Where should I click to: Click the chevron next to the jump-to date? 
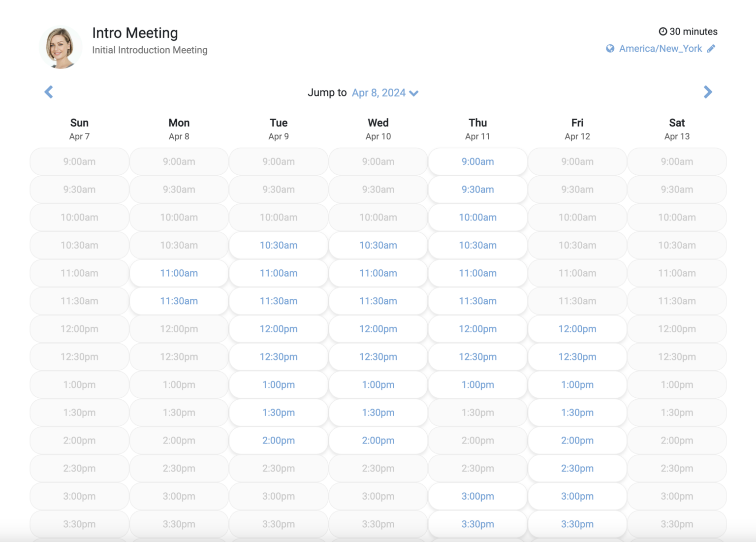coord(413,93)
